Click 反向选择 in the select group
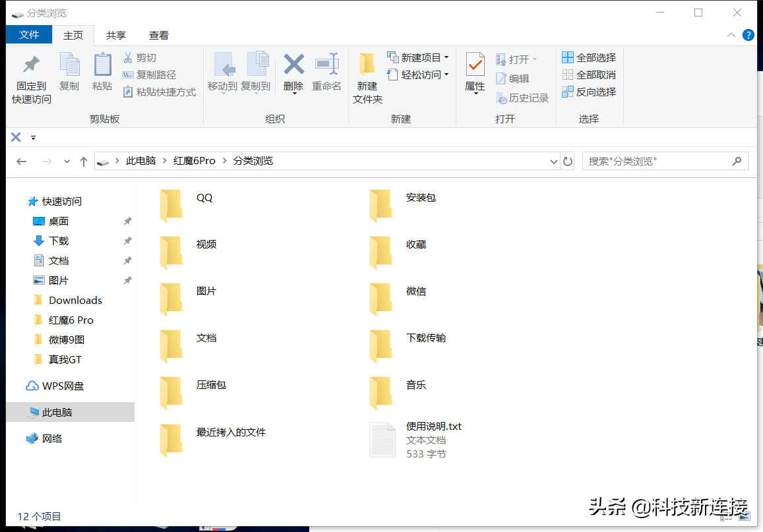763x532 pixels. 589,92
